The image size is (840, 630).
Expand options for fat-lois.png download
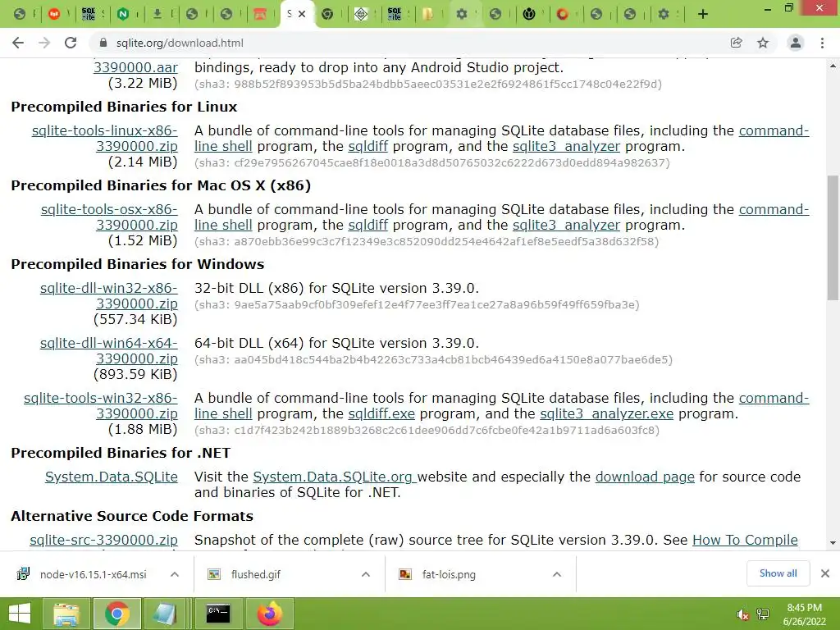557,574
